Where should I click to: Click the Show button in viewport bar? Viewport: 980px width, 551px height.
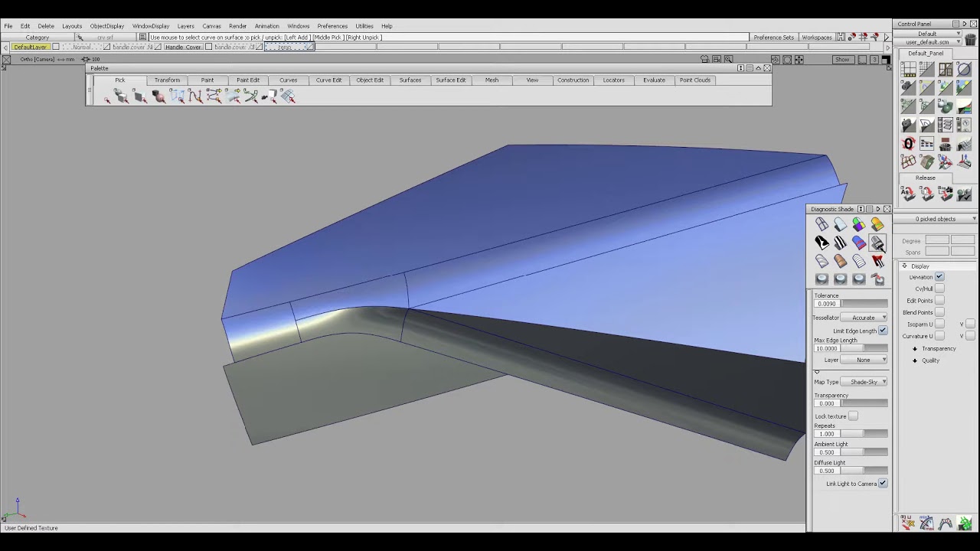[842, 60]
